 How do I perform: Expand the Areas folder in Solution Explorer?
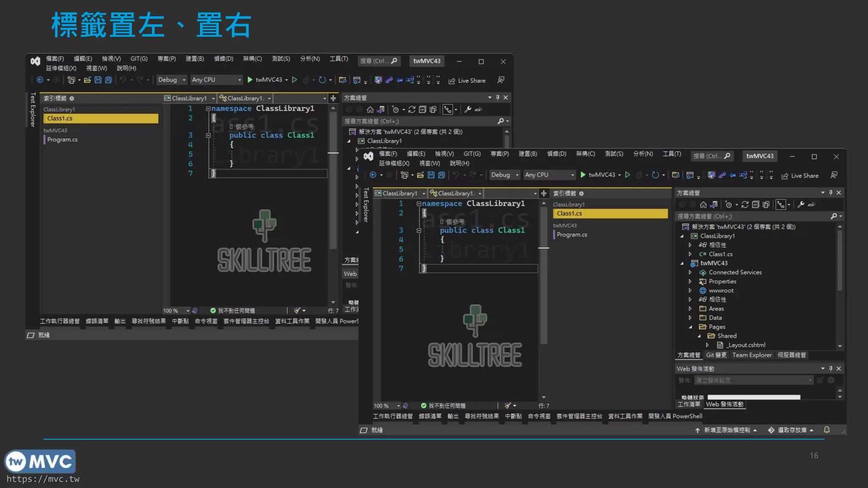coord(690,309)
